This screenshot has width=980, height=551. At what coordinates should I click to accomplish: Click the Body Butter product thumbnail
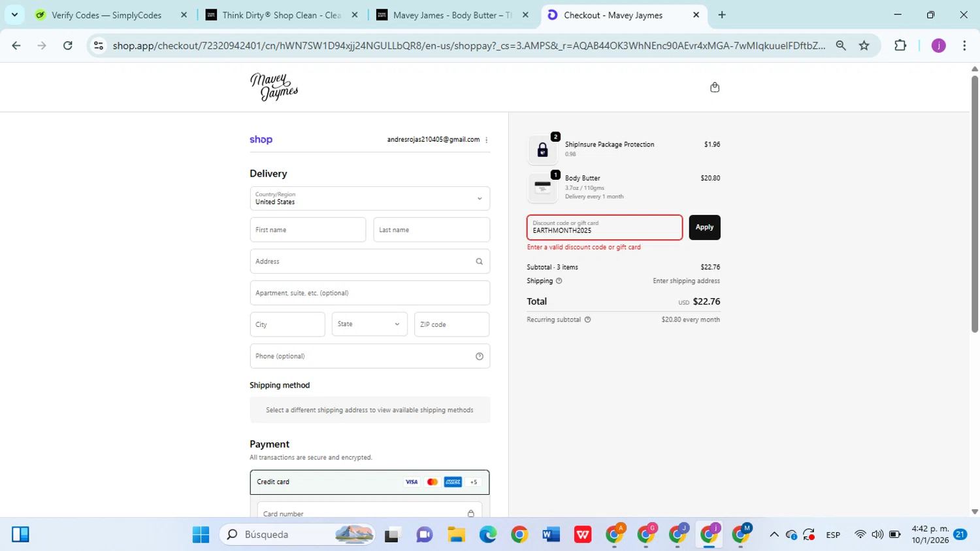tap(542, 188)
